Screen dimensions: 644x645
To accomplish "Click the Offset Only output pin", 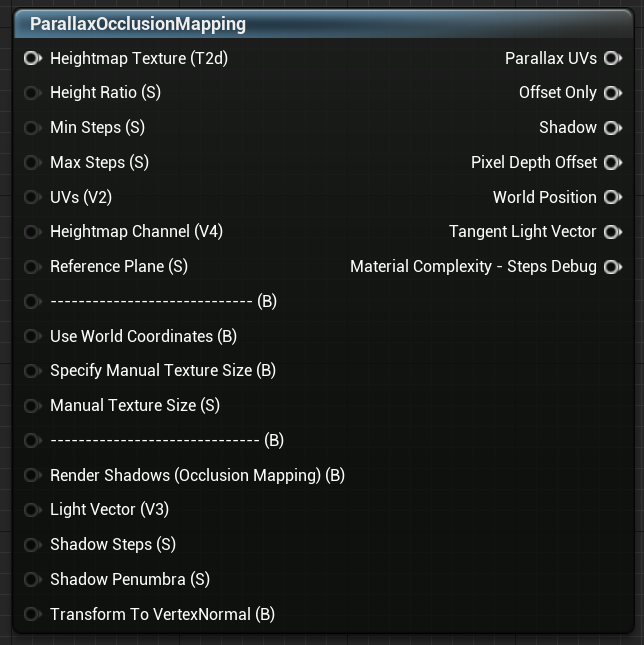I will point(613,93).
